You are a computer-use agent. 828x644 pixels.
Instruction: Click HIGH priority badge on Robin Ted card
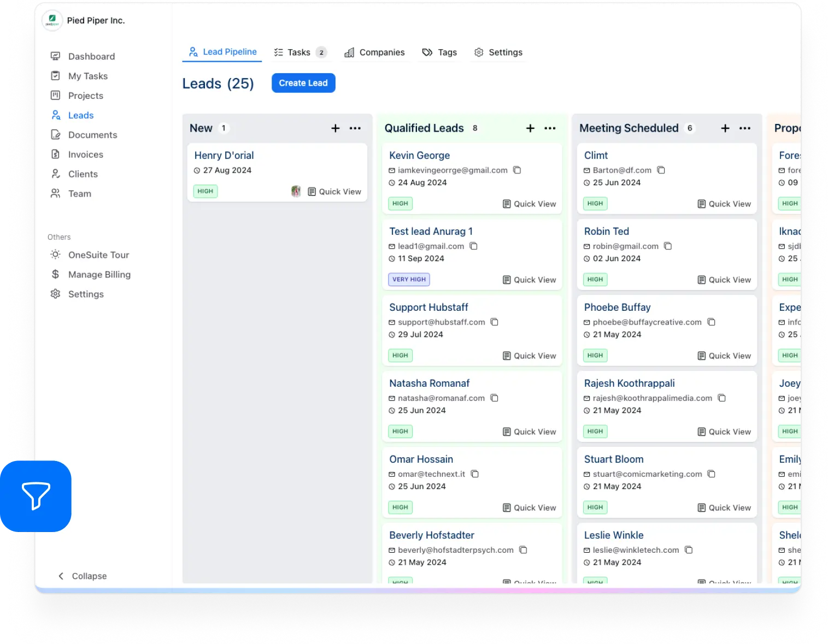595,280
